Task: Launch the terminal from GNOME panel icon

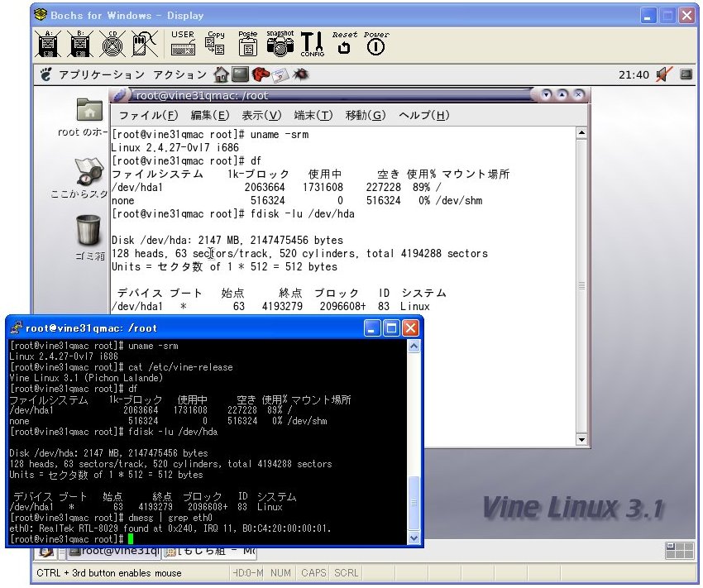Action: coord(240,74)
